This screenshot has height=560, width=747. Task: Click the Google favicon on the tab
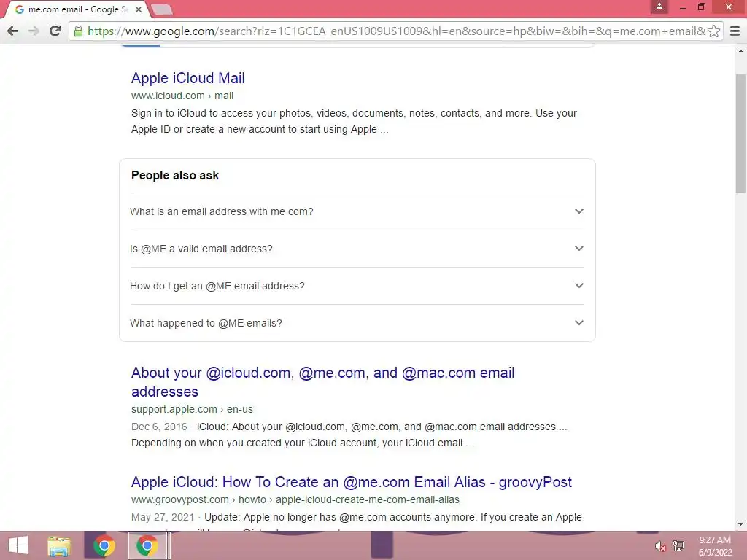point(20,9)
